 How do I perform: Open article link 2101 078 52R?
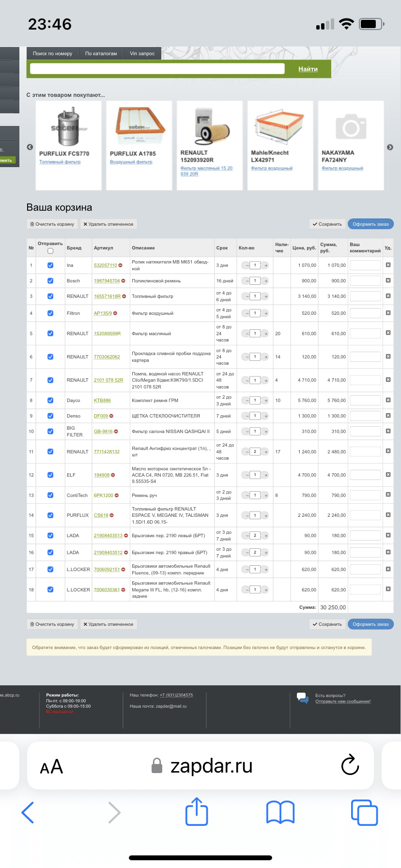click(108, 380)
